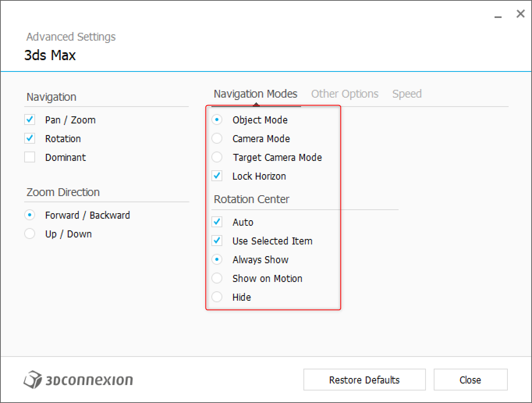Select Hide rotation center option
Image resolution: width=532 pixels, height=403 pixels.
pyautogui.click(x=217, y=297)
